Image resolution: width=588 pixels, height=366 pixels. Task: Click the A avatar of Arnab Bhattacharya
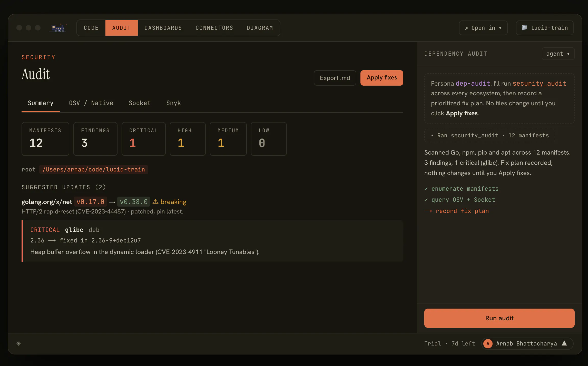pos(488,344)
